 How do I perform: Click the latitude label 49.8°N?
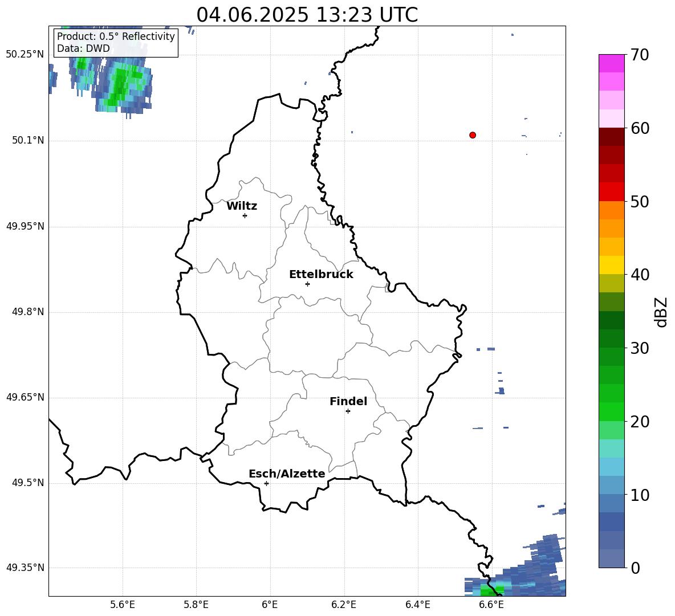(x=28, y=312)
